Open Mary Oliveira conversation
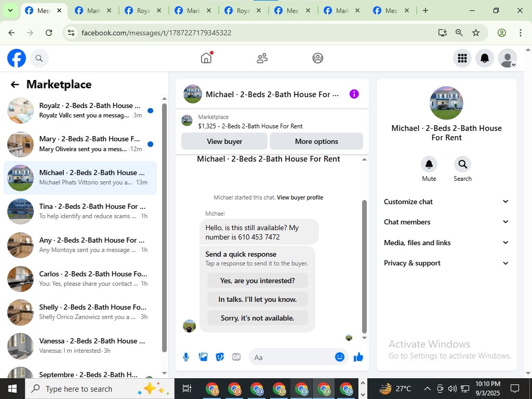The image size is (532, 399). click(x=80, y=144)
